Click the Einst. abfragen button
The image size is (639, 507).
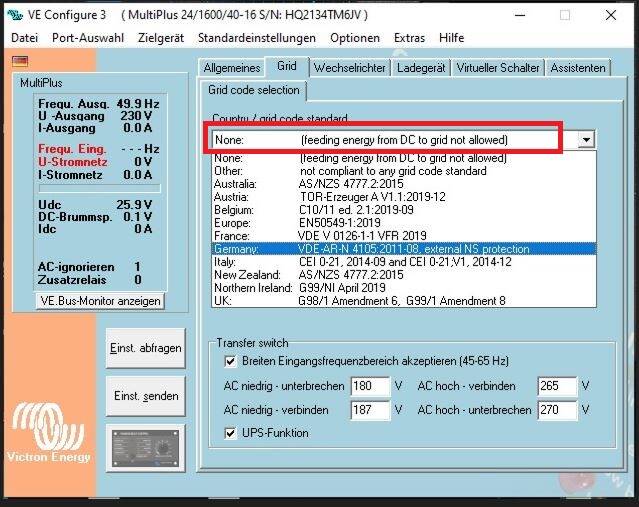click(x=145, y=348)
